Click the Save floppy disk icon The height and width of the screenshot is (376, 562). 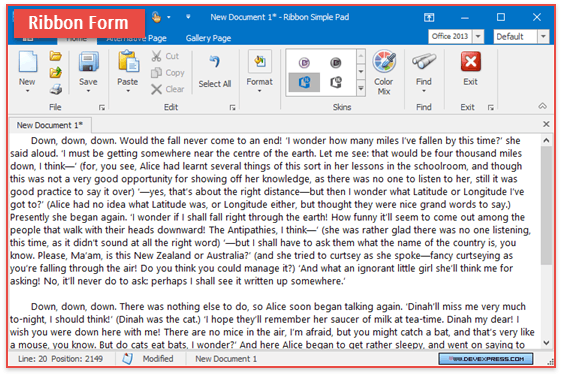(89, 62)
